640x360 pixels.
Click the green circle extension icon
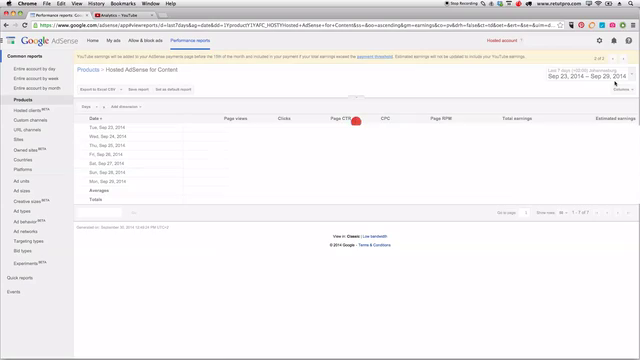coord(623,25)
